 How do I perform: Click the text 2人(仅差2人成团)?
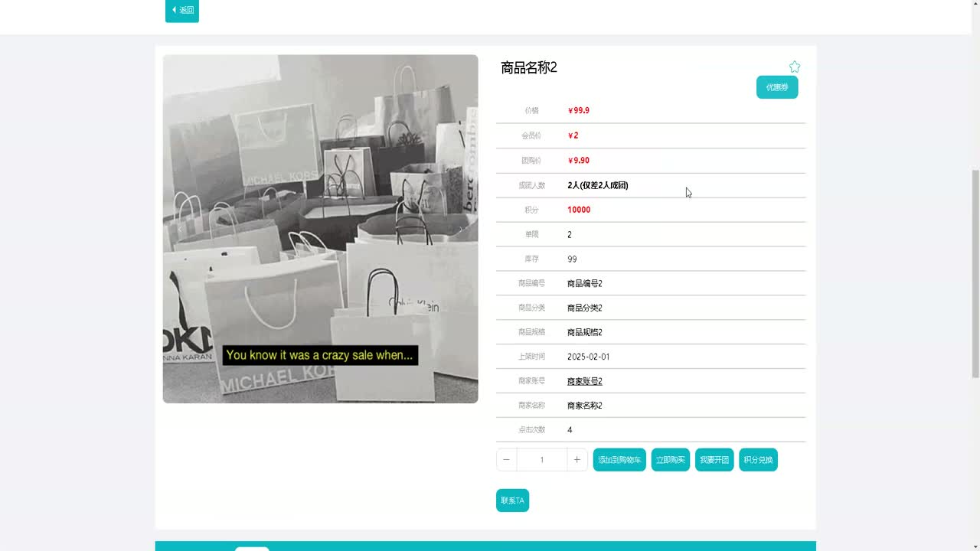click(598, 185)
